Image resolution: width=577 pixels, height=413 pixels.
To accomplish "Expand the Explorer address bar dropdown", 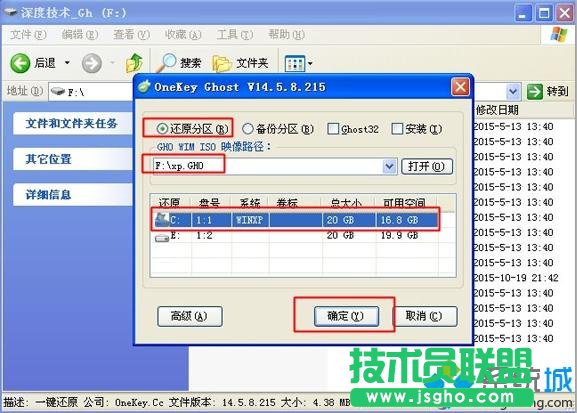I will 513,92.
